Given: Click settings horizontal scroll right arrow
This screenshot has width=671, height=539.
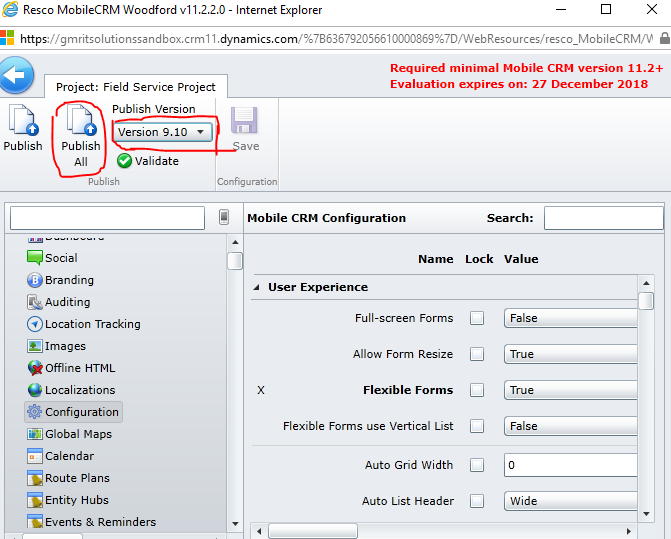Looking at the screenshot, I should [x=629, y=531].
